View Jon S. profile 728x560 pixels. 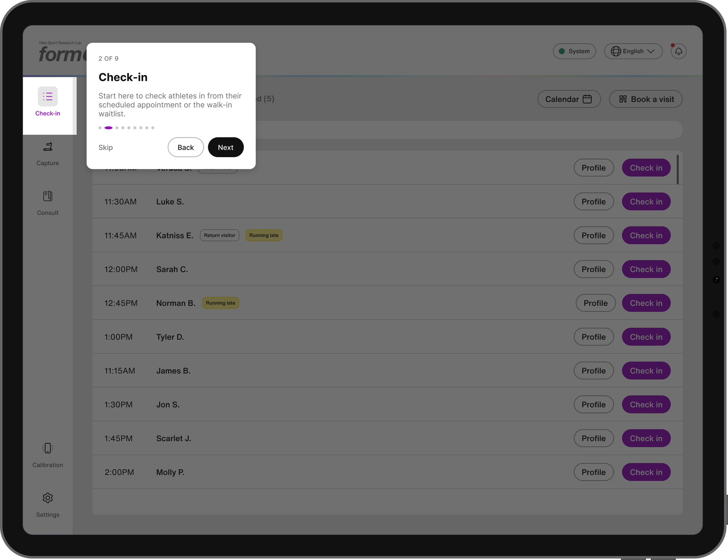pos(593,404)
